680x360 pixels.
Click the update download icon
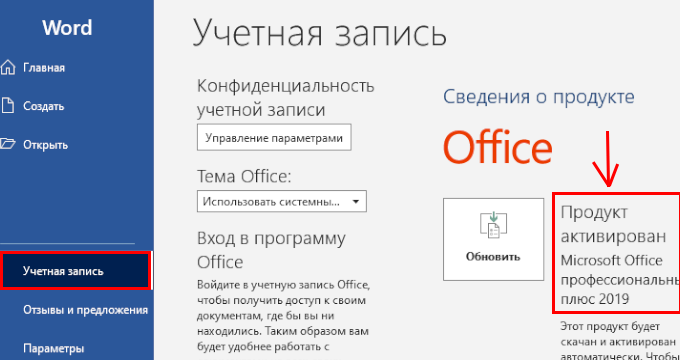pos(493,224)
